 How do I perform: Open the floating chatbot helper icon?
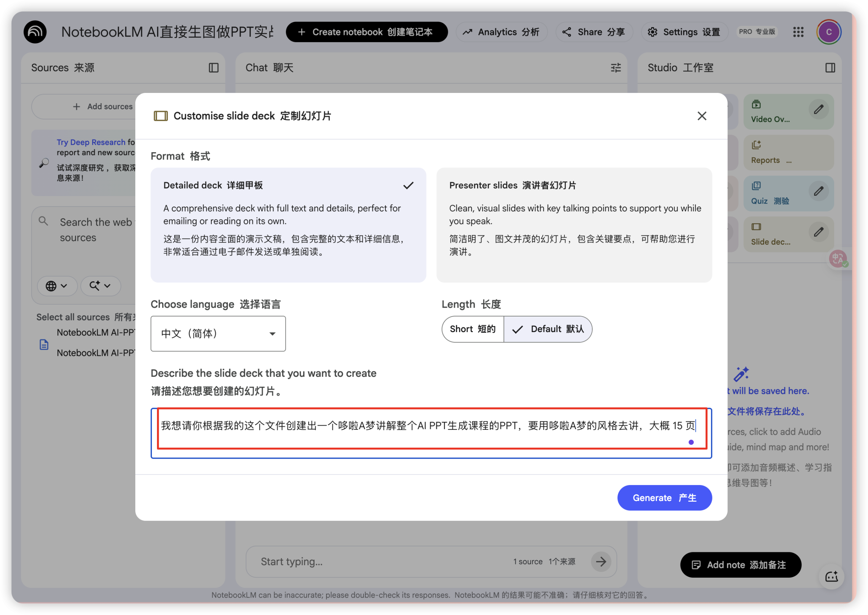pos(831,576)
